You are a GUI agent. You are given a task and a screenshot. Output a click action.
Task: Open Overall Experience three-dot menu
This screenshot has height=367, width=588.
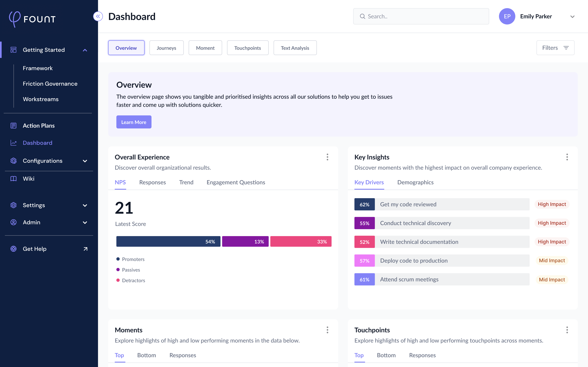(327, 157)
